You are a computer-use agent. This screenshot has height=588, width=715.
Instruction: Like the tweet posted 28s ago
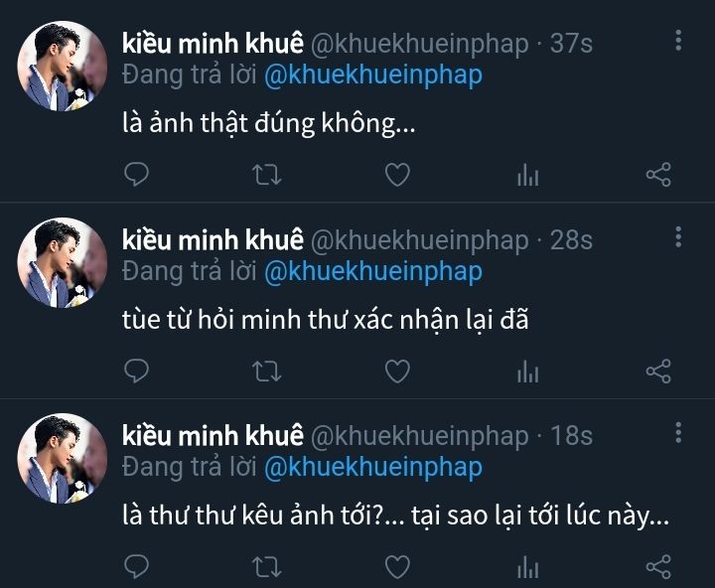coord(397,371)
